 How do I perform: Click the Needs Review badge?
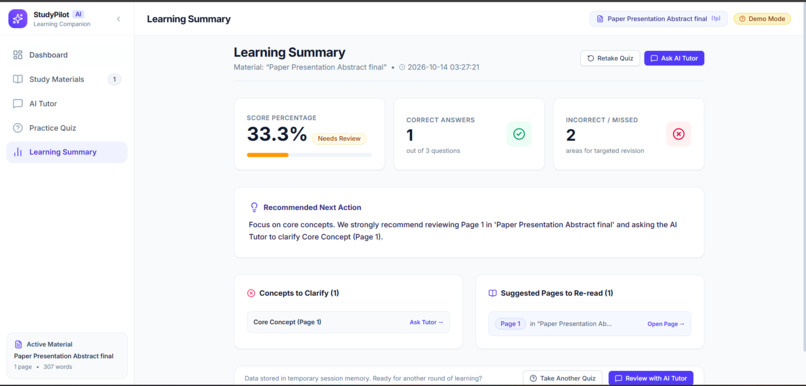point(339,139)
